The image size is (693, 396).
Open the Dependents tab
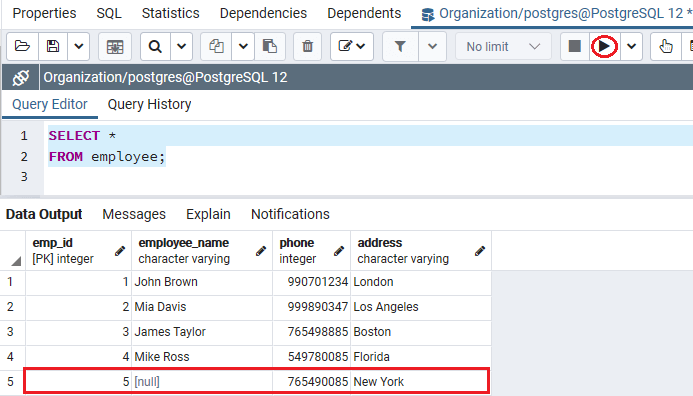click(364, 13)
